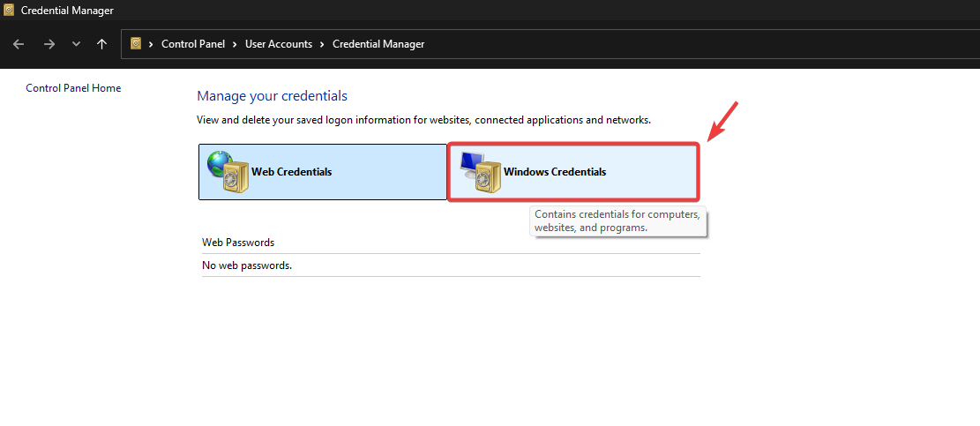Click the Web Passwords heading
The height and width of the screenshot is (426, 980).
(x=238, y=243)
